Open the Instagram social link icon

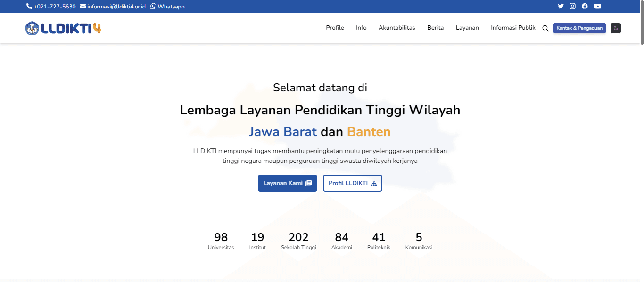coord(572,7)
